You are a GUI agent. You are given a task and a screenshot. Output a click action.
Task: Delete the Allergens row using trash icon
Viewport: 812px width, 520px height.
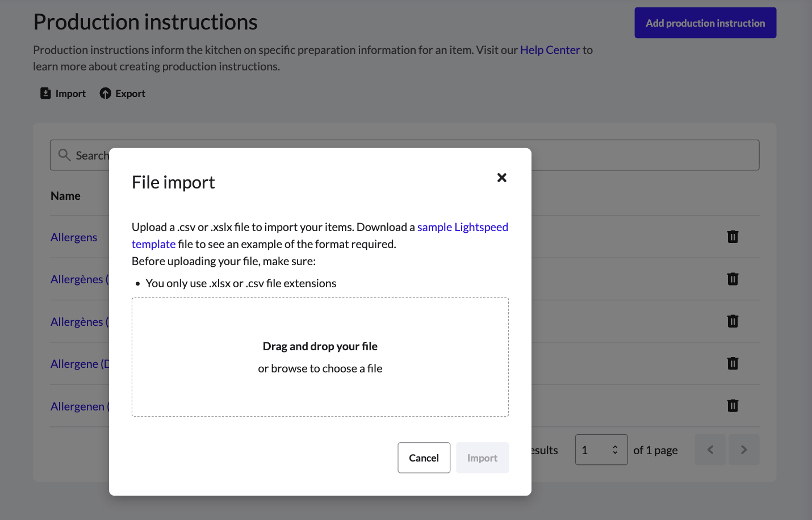pos(733,237)
